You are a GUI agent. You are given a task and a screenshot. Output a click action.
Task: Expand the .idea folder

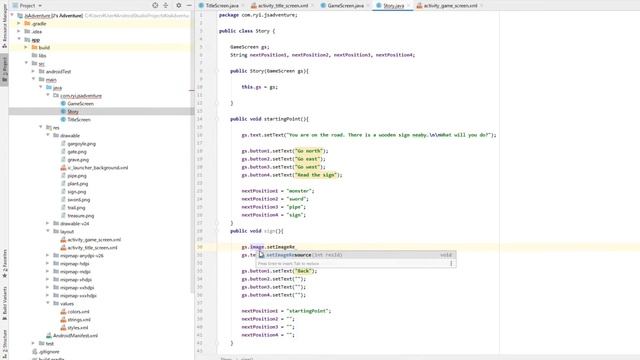[x=19, y=31]
